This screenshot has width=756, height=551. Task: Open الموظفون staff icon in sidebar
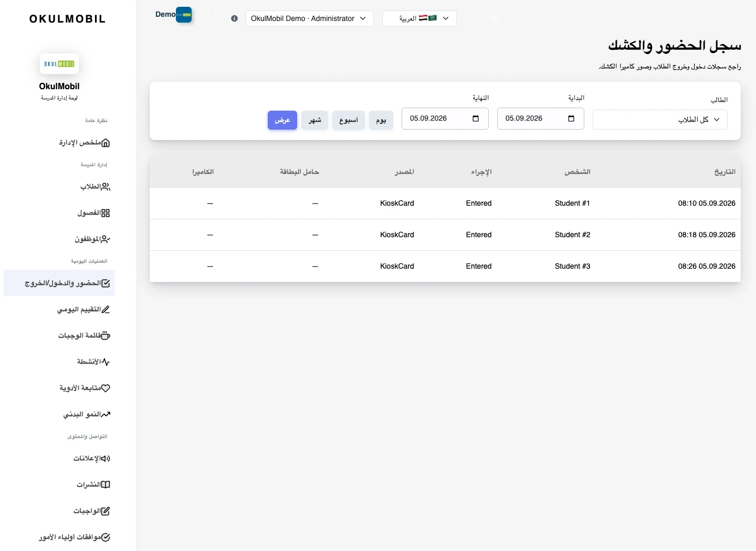coord(106,239)
